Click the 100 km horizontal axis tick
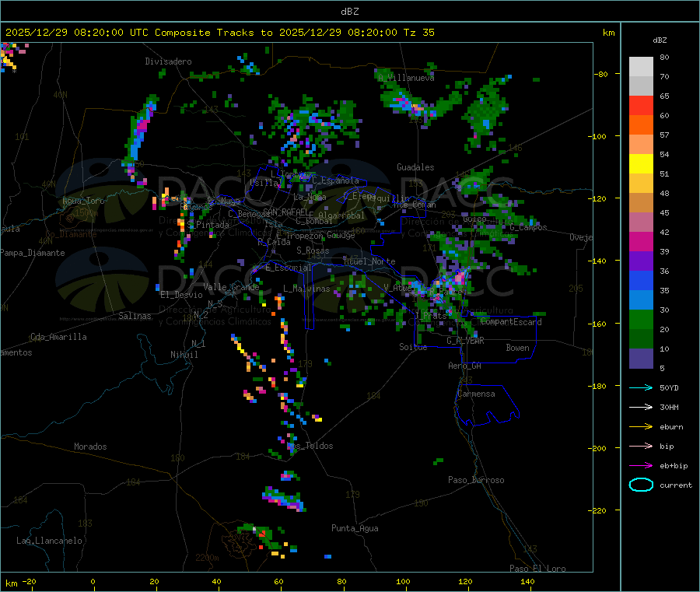The width and height of the screenshot is (700, 592). click(403, 581)
